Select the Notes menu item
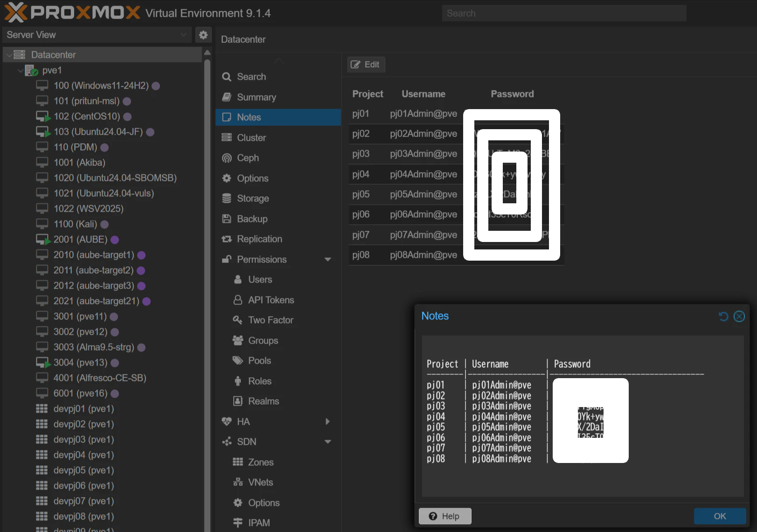 coord(278,117)
